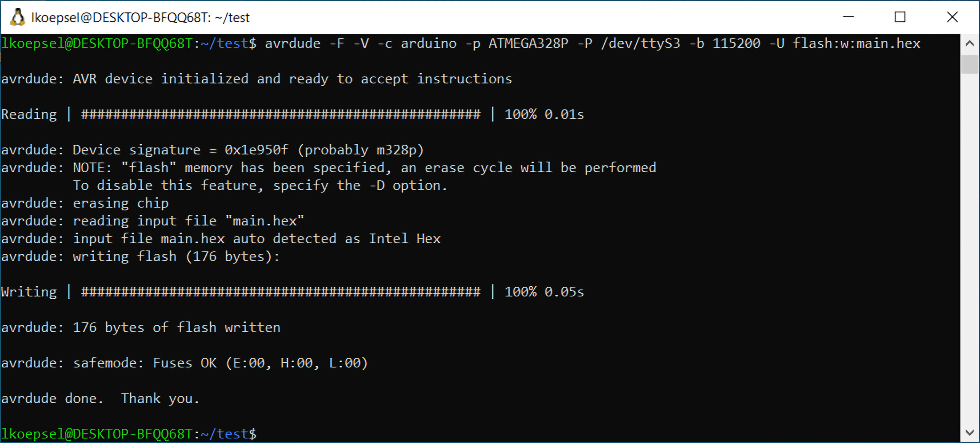Click the 'flash:w:main.hex' argument in command
This screenshot has height=443, width=980.
(857, 44)
